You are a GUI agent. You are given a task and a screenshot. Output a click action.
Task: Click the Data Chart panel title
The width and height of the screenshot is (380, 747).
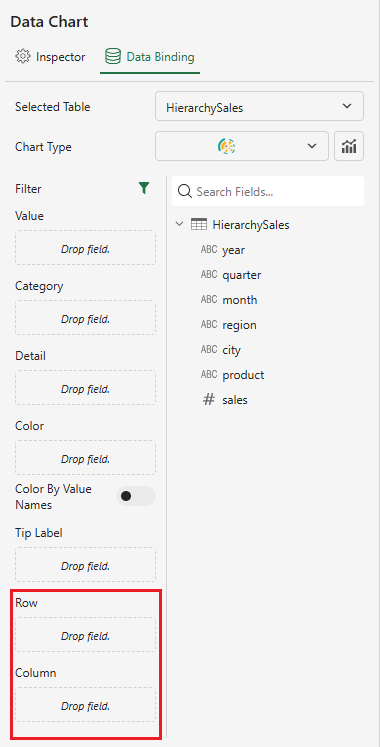[50, 22]
